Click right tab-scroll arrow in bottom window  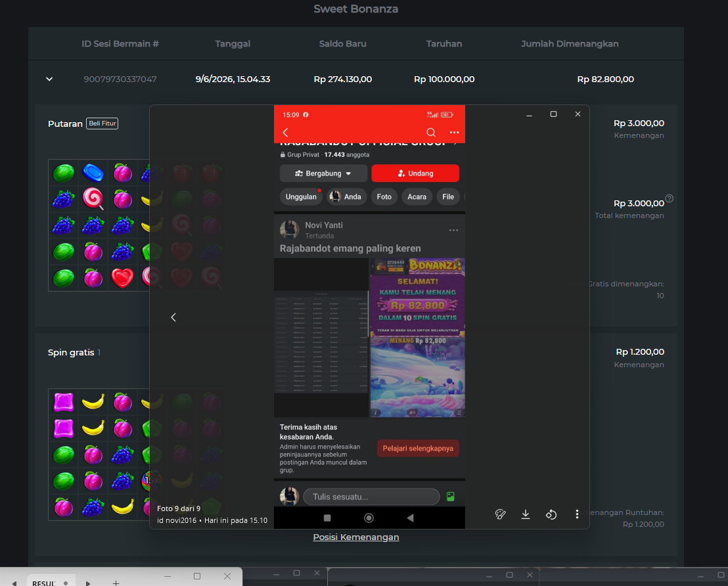coord(88,583)
